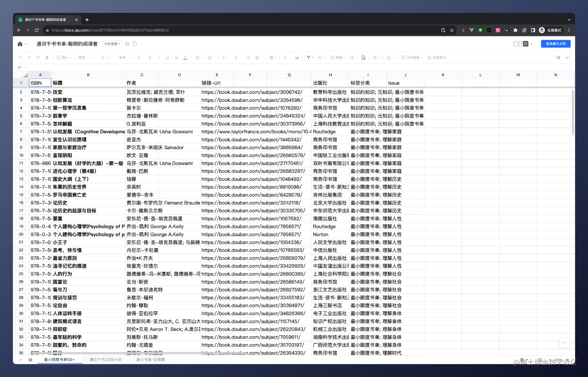Toggle strikethrough formatting
This screenshot has height=377, width=588.
click(177, 58)
